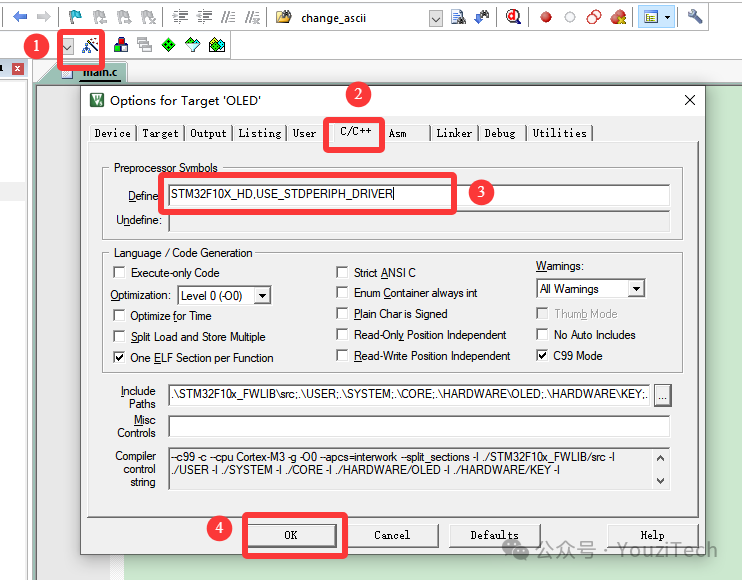Start debug session with red 'd' icon
The height and width of the screenshot is (580, 742).
[x=513, y=17]
